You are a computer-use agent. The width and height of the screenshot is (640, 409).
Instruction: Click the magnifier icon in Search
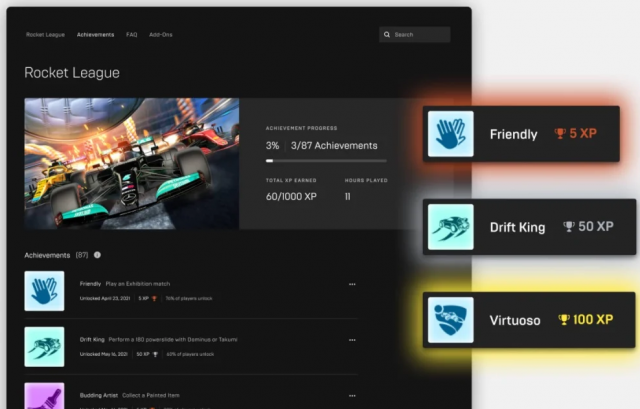click(387, 35)
